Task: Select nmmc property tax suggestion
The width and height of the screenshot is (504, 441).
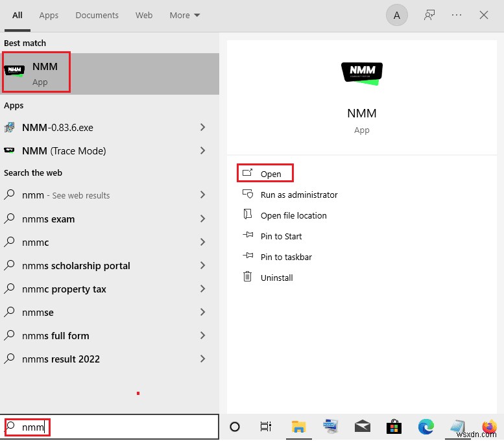Action: [x=110, y=289]
